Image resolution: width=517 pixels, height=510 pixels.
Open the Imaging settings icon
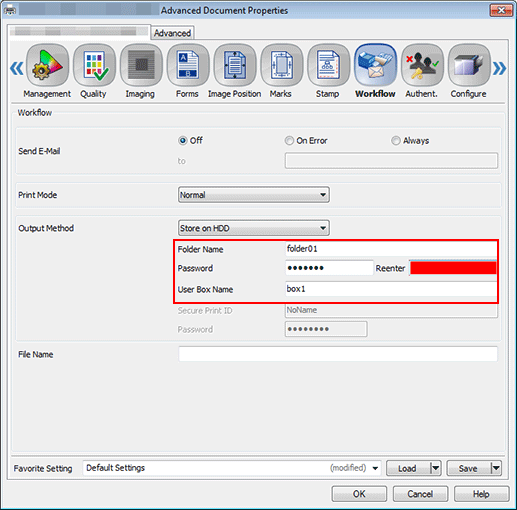141,65
